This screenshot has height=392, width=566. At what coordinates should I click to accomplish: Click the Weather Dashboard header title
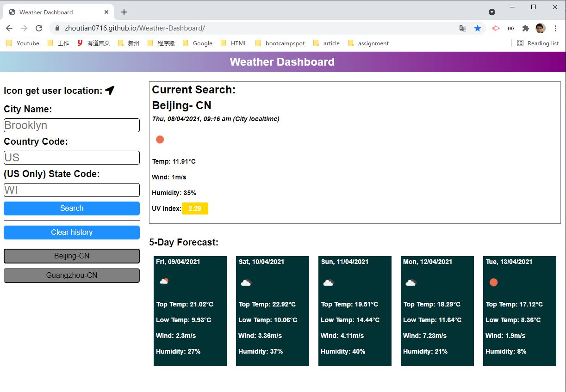point(282,62)
